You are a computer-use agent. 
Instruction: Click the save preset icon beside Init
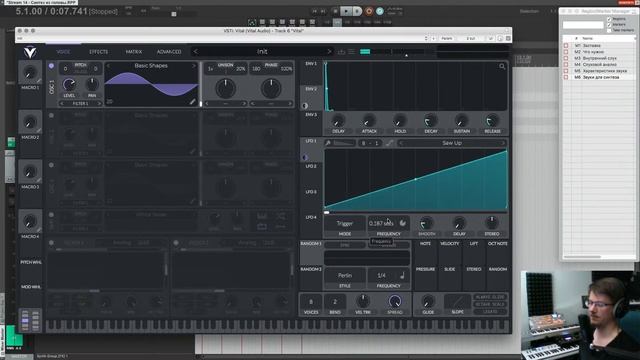(342, 52)
